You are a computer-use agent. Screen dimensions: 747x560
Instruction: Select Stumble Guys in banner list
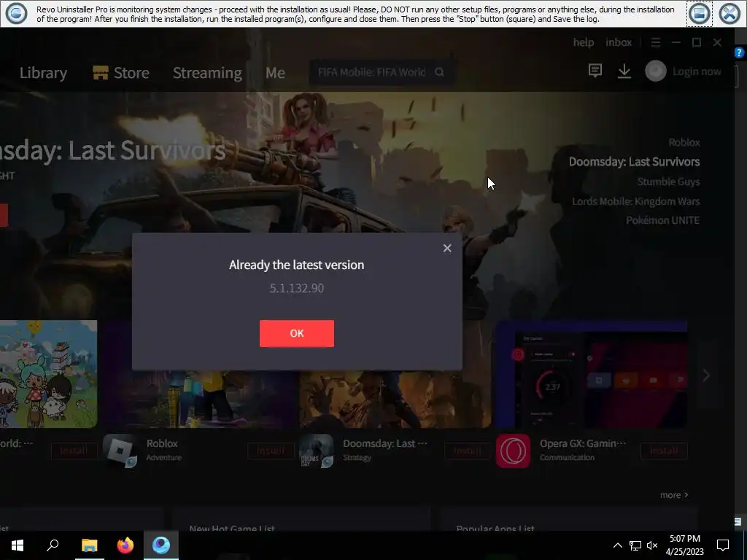tap(668, 182)
